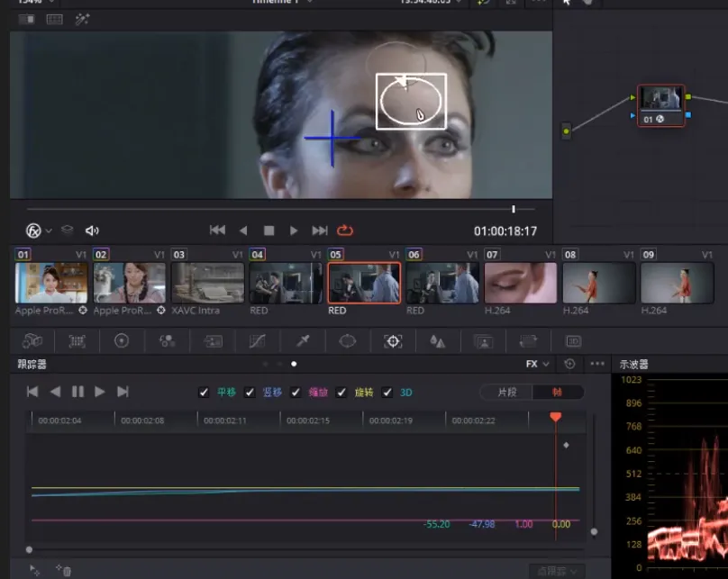This screenshot has height=579, width=728.
Task: Uncheck the 旋转 rotate tracking checkbox
Action: click(341, 393)
